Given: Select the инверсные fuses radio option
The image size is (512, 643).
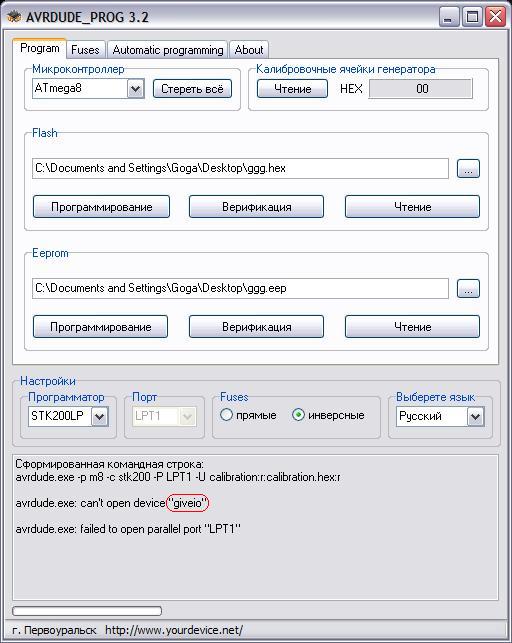Looking at the screenshot, I should (298, 415).
